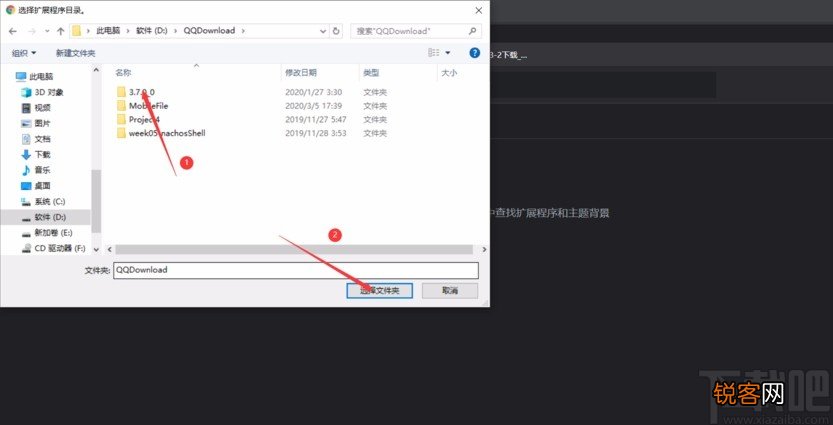Open help with the question mark icon
833x425 pixels.
tap(474, 53)
